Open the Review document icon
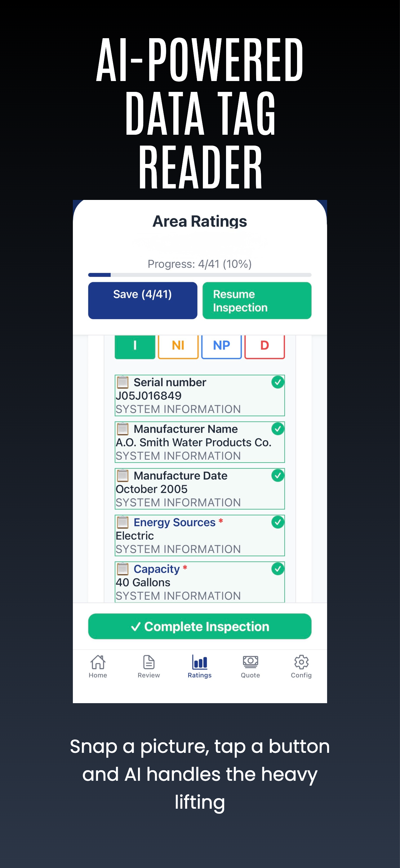Screen dimensions: 400x868 [149, 662]
